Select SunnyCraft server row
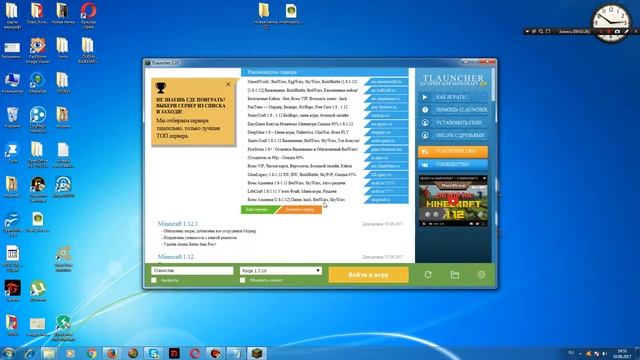The height and width of the screenshot is (360, 640). tap(297, 116)
